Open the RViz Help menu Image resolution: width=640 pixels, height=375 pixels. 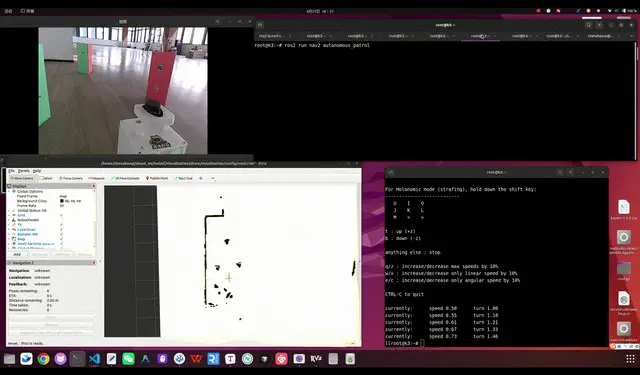tap(37, 171)
